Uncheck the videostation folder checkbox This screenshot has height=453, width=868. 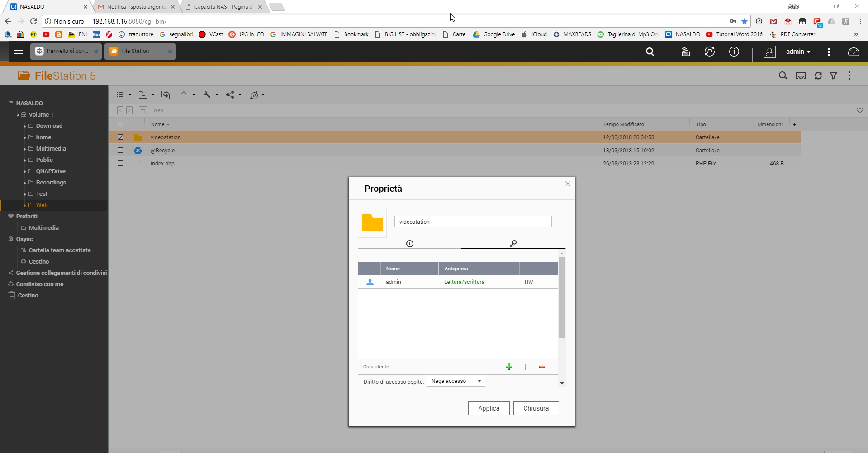[x=120, y=137]
